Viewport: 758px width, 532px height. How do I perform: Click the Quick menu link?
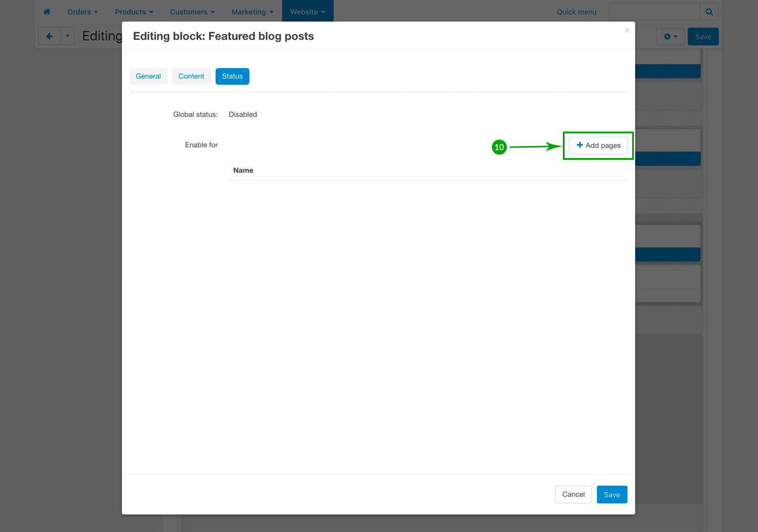tap(576, 12)
